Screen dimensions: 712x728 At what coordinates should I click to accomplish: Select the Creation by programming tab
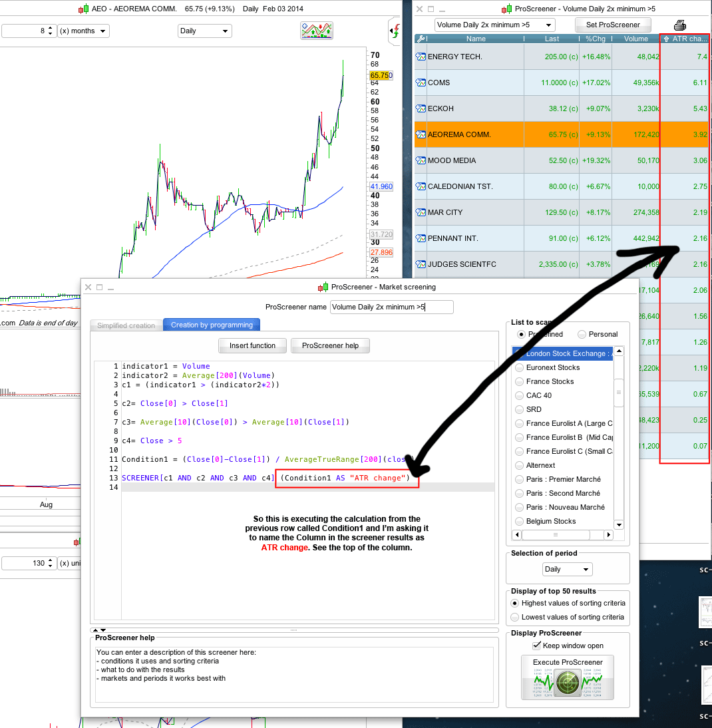212,325
